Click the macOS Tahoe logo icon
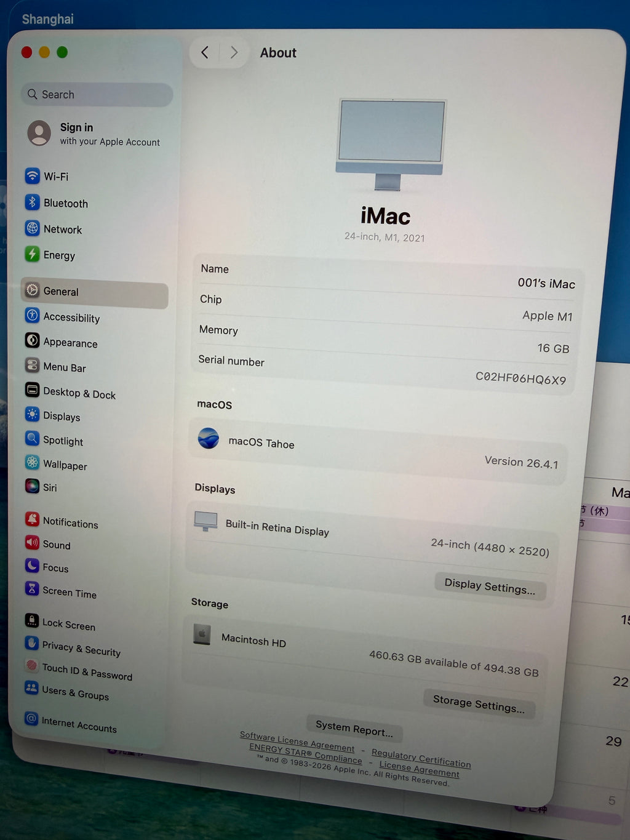 click(209, 438)
